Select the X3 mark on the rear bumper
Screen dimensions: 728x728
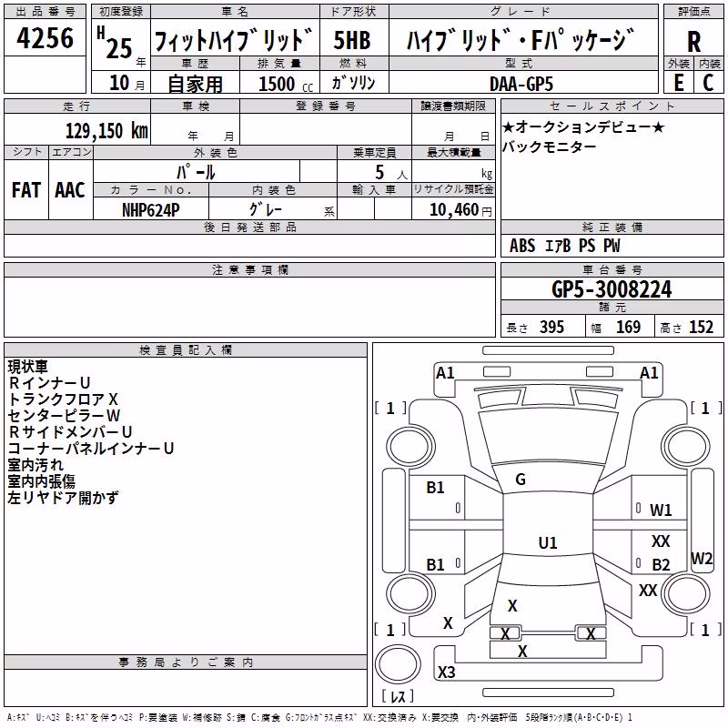pyautogui.click(x=447, y=672)
